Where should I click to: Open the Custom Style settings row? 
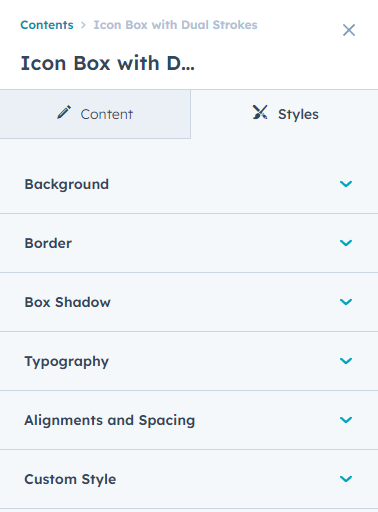[189, 479]
